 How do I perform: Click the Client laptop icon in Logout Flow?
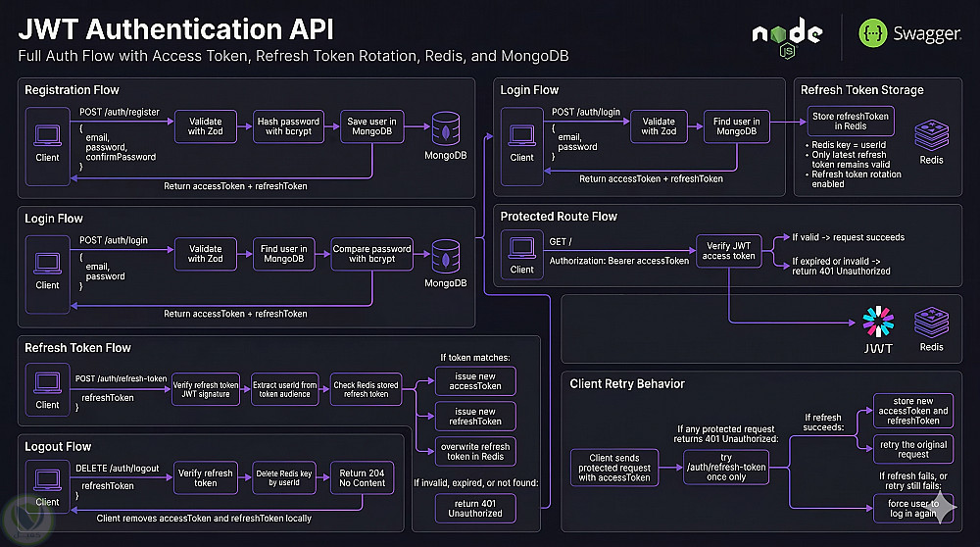point(47,480)
